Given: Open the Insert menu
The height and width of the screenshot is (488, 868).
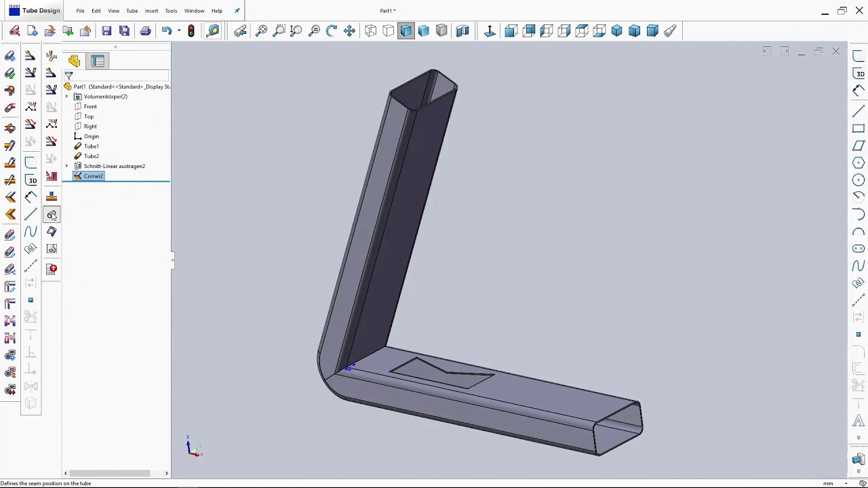Looking at the screenshot, I should pos(151,10).
